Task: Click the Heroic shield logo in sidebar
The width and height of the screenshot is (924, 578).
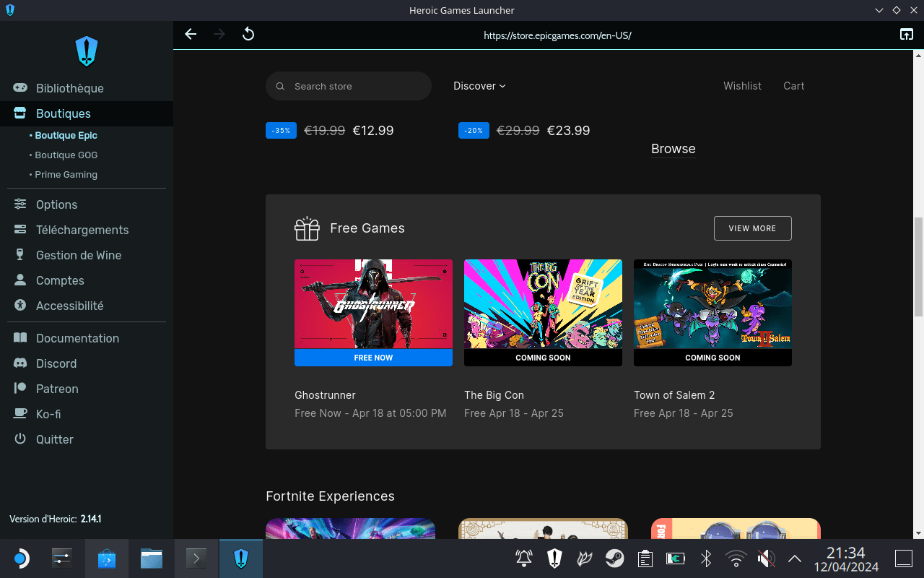Action: click(x=87, y=51)
